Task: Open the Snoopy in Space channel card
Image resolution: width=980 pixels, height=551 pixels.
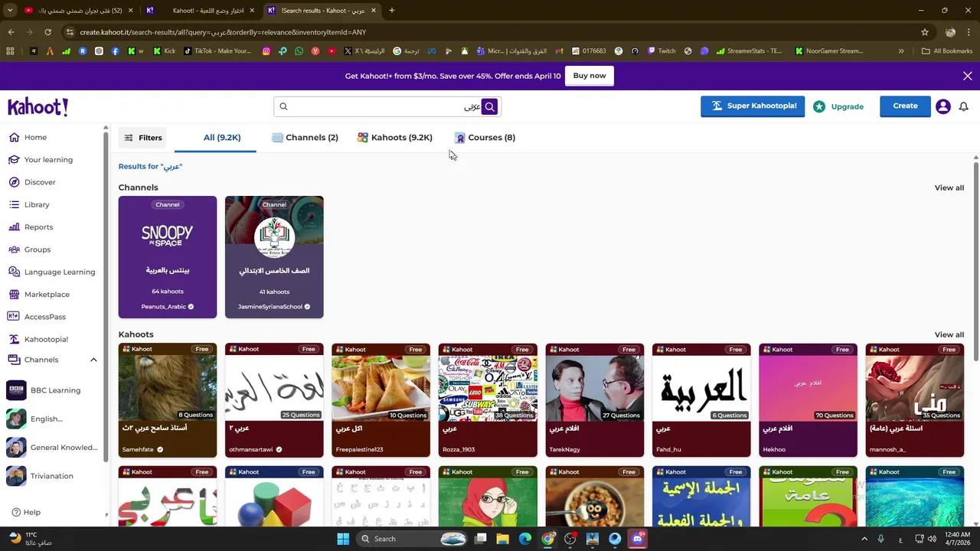Action: pyautogui.click(x=168, y=257)
